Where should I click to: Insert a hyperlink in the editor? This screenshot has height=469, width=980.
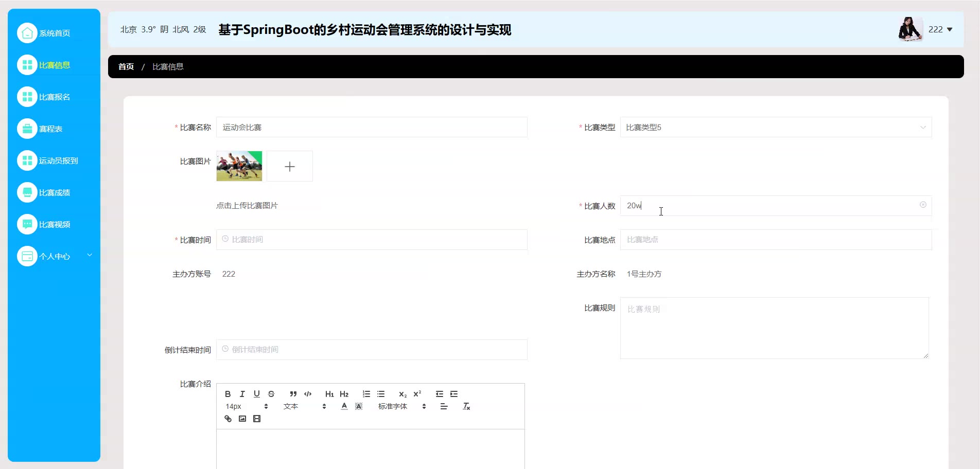point(228,419)
